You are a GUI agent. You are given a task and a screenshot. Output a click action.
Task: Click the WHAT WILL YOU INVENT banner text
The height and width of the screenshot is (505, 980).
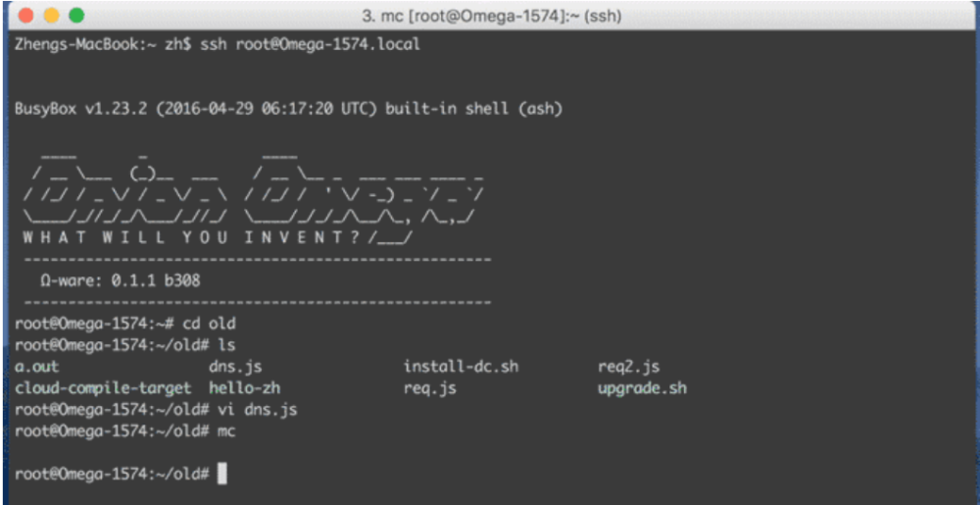(194, 238)
